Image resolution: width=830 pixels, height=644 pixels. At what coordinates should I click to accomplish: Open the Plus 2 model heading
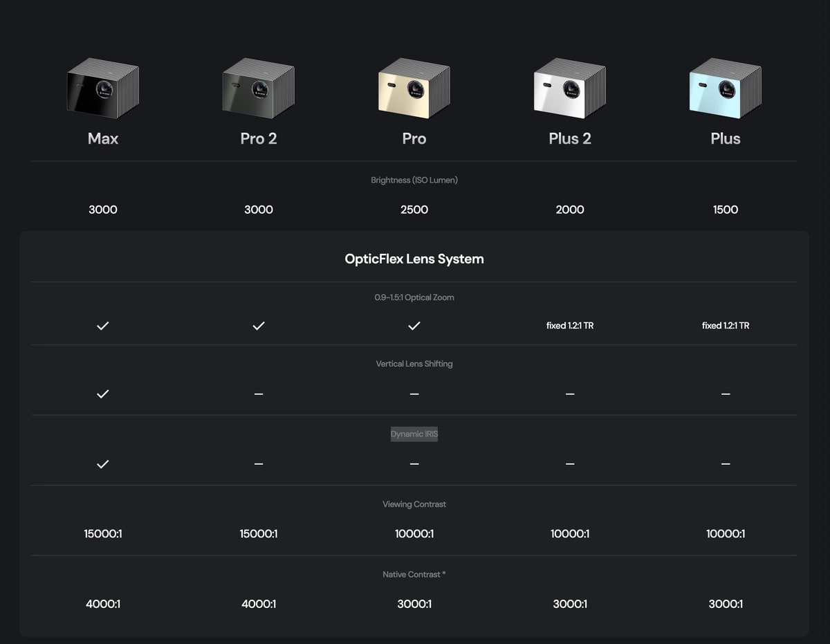(x=570, y=138)
